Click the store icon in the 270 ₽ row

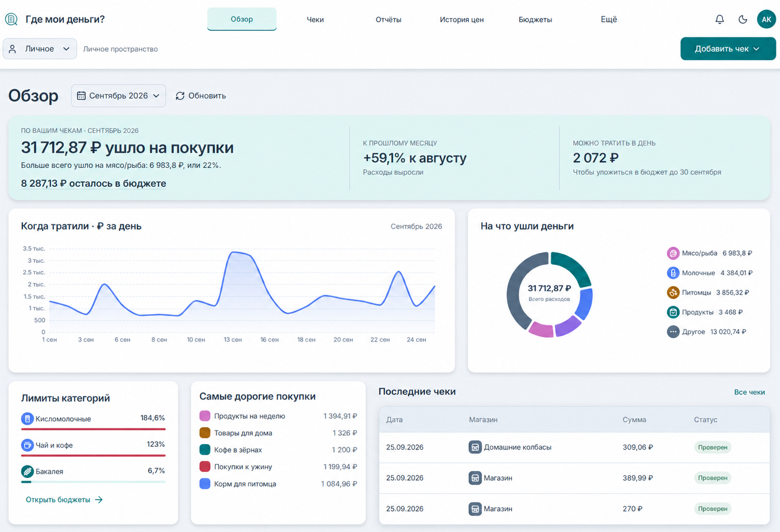tap(475, 509)
